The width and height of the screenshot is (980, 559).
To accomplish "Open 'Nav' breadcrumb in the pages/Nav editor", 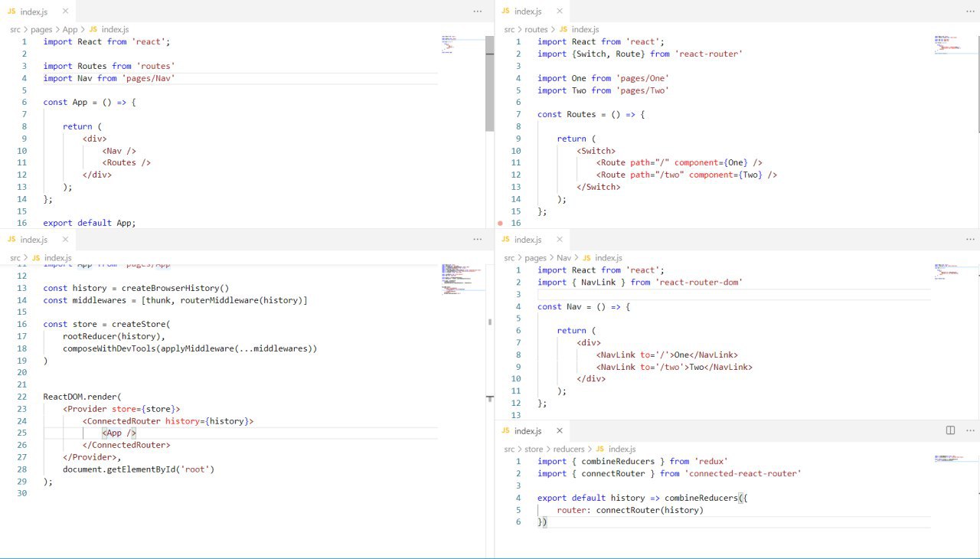I will (563, 258).
